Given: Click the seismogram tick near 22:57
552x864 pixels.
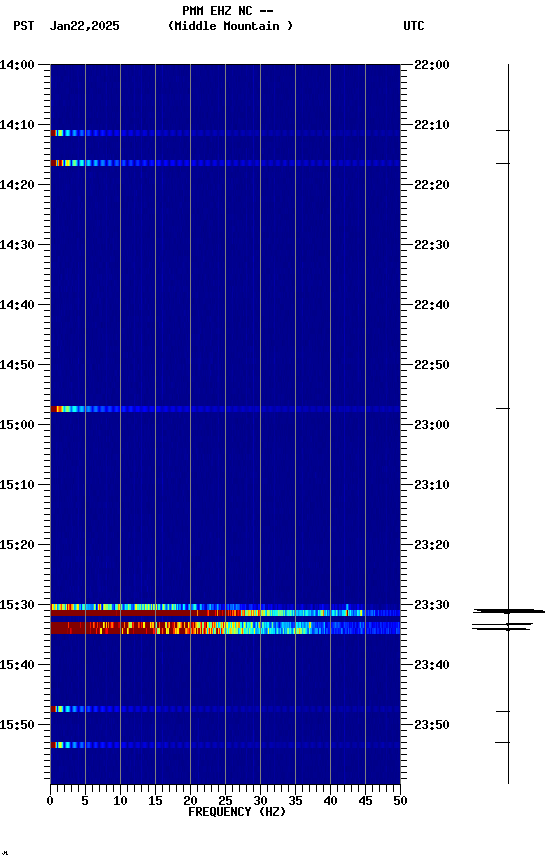Looking at the screenshot, I should click(x=503, y=408).
